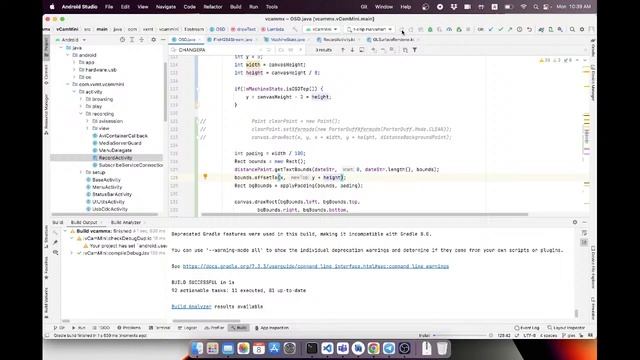Open Google Chrome from the Dock
This screenshot has height=360, width=640.
coord(373,348)
